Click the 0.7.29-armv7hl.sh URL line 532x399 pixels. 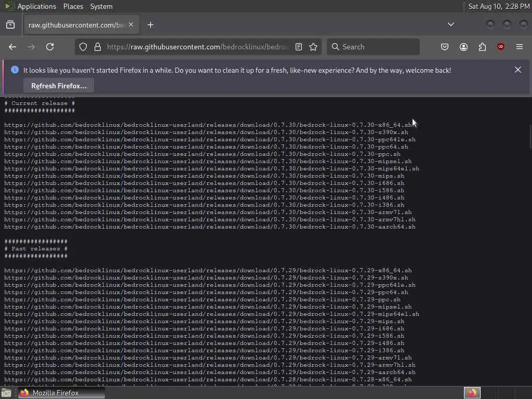point(210,365)
